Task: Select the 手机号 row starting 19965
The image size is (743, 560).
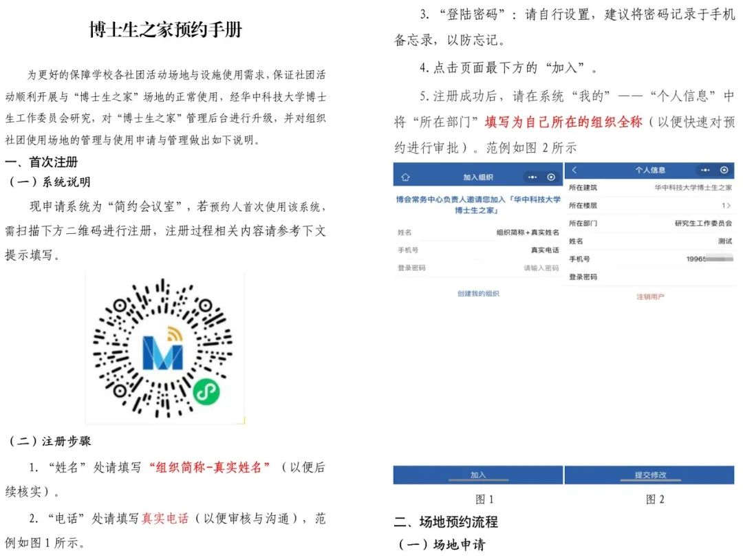Action: click(x=649, y=259)
